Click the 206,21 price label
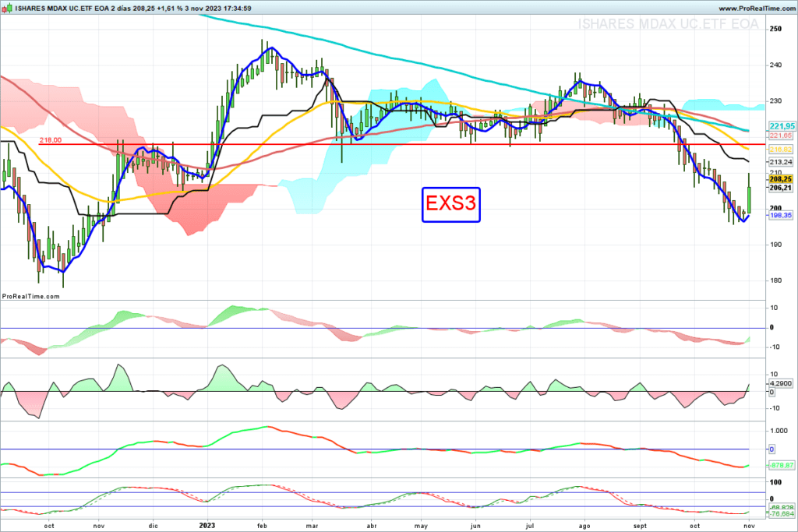Image resolution: width=798 pixels, height=532 pixels. pos(781,188)
